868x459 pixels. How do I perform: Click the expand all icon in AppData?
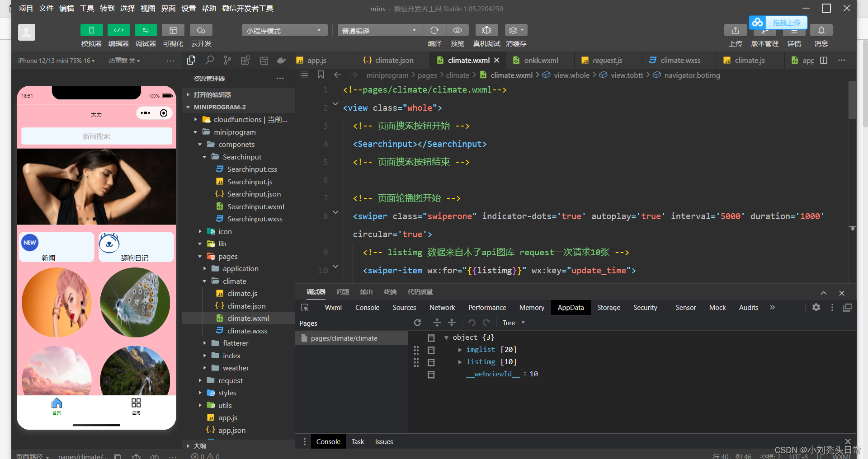(437, 323)
